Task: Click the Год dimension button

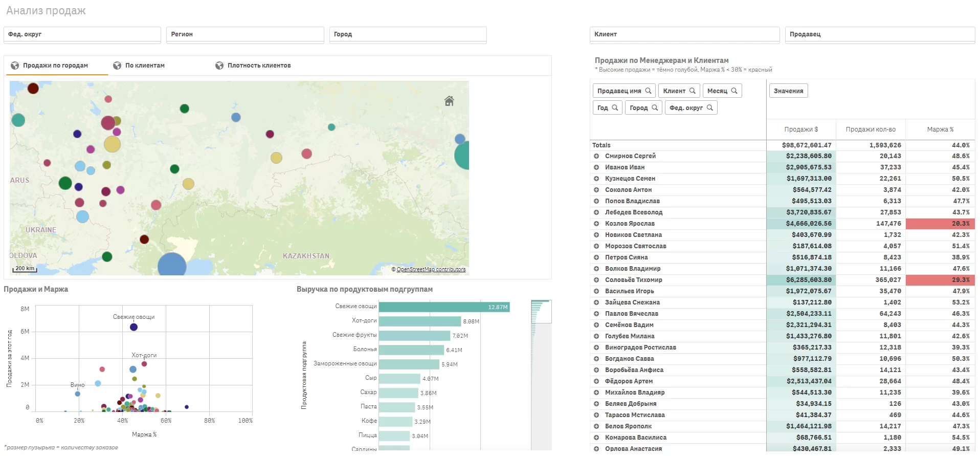Action: coord(608,107)
